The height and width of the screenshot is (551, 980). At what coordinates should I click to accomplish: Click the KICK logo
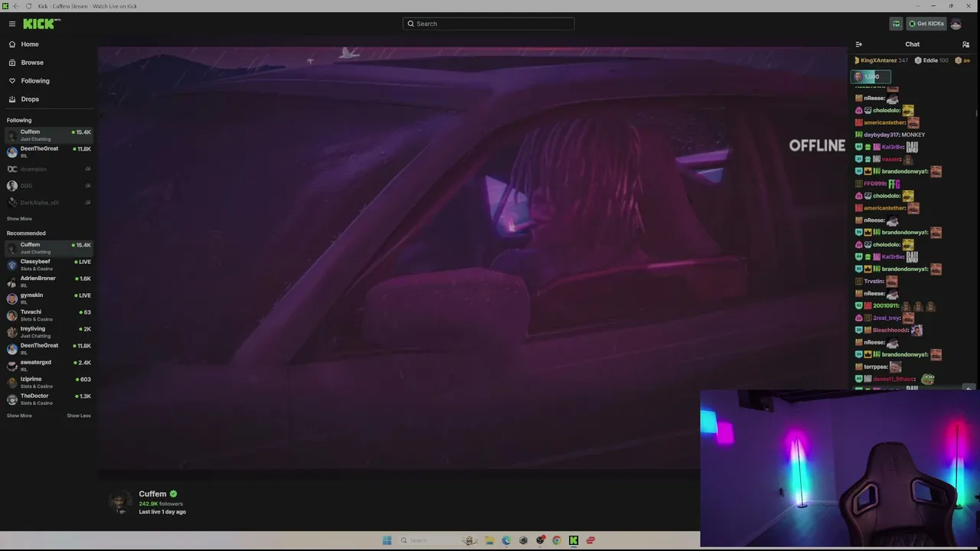click(41, 24)
